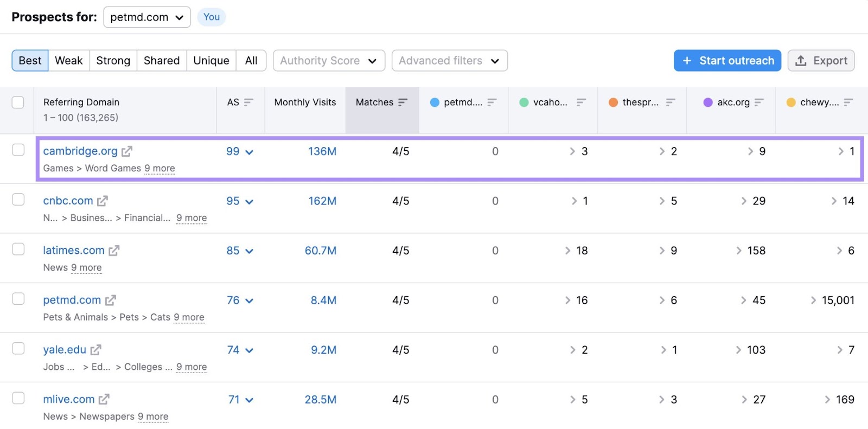The width and height of the screenshot is (868, 429).
Task: Open latimes.com in new tab icon
Action: point(114,251)
